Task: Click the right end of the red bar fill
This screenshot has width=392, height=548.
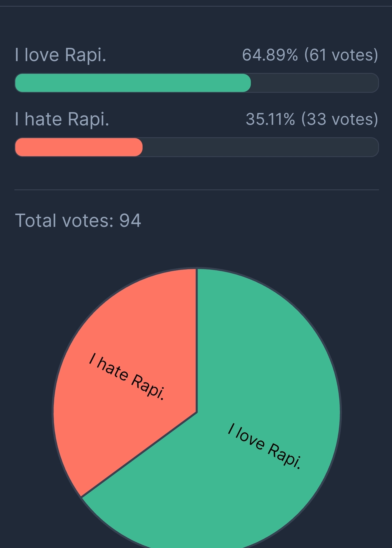Action: [x=139, y=147]
